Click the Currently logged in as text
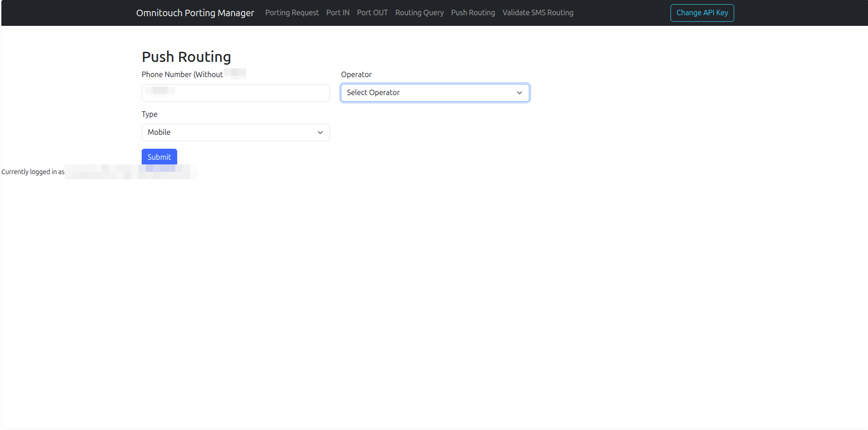Image resolution: width=868 pixels, height=430 pixels. 33,172
